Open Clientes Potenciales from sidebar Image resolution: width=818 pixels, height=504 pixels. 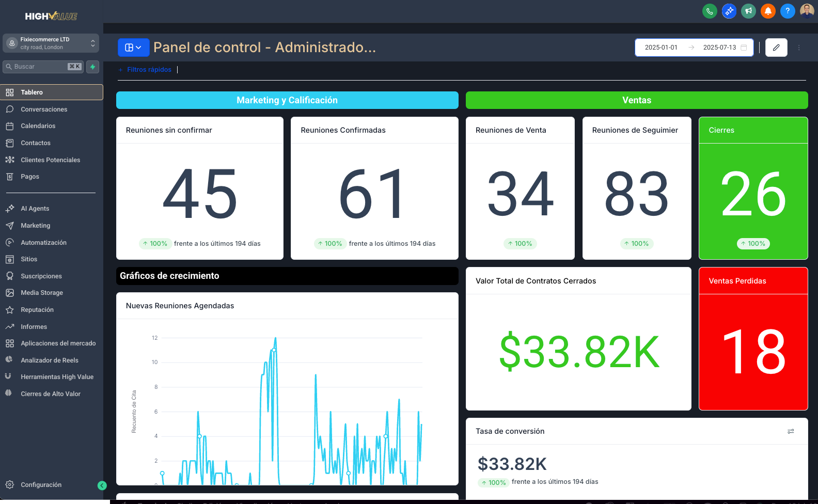(50, 160)
